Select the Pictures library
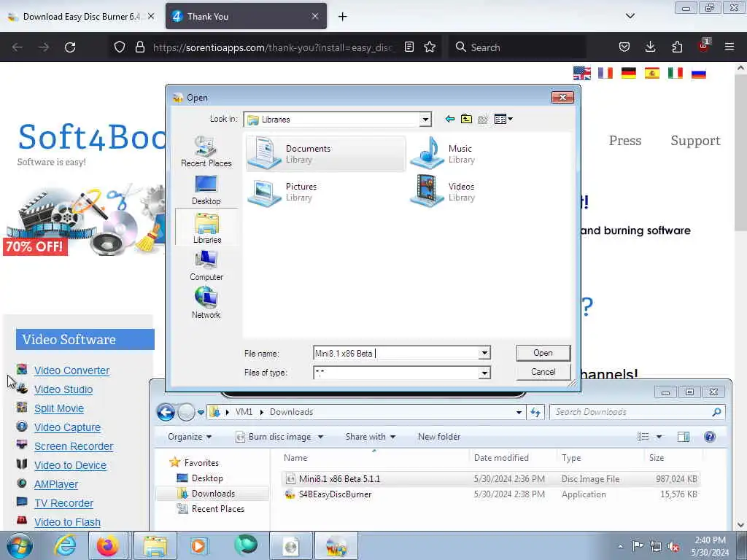Screen dimensions: 747x560 [283, 192]
